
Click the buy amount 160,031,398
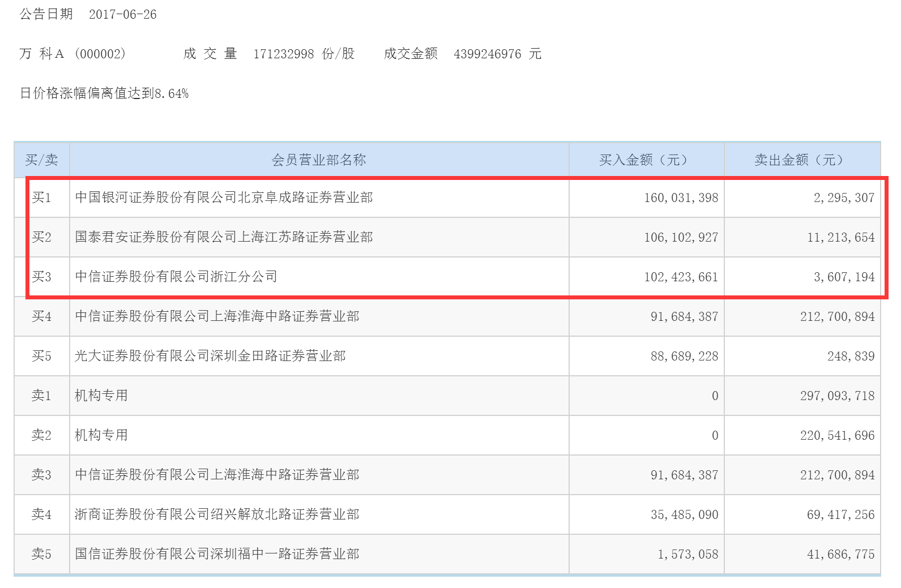click(x=681, y=198)
